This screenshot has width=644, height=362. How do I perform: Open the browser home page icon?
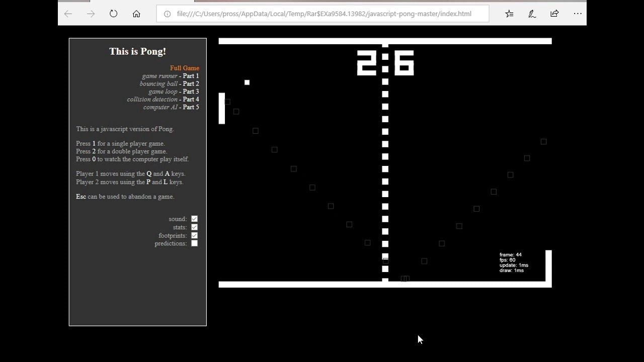tap(136, 14)
